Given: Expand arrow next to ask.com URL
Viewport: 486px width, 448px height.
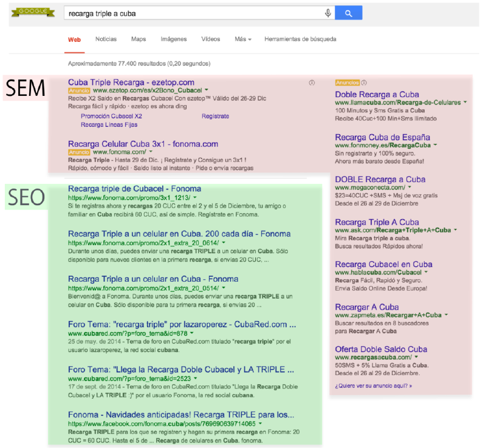Looking at the screenshot, I should coord(455,229).
